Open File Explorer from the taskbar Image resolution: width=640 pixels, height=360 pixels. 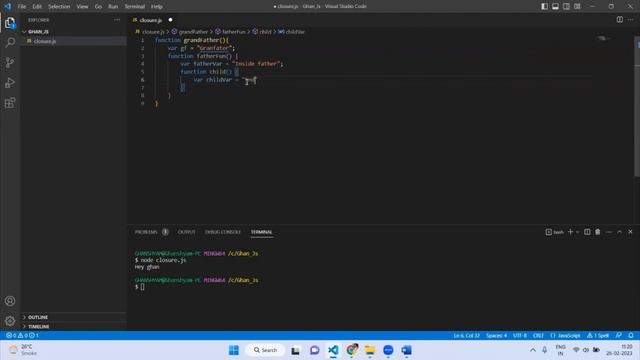[x=370, y=350]
